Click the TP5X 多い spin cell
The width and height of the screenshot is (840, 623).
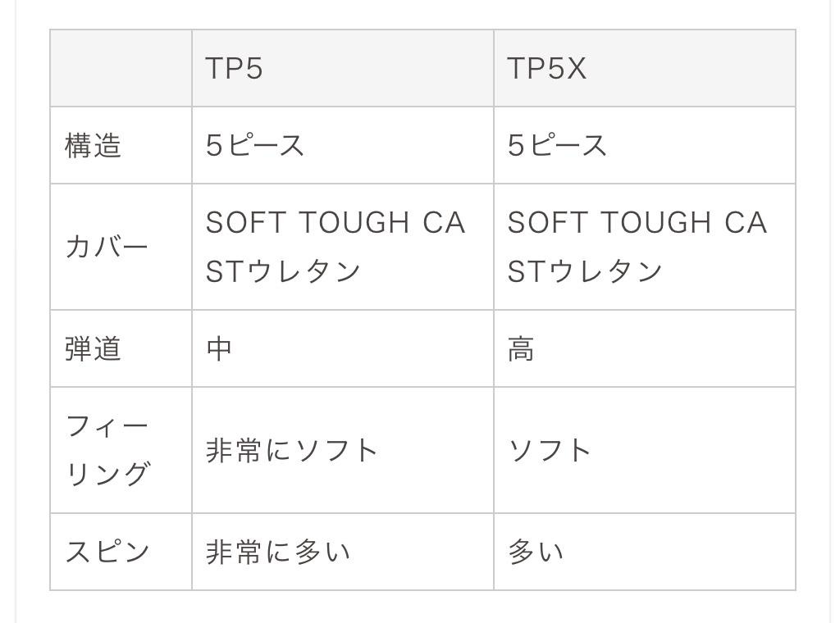(645, 552)
